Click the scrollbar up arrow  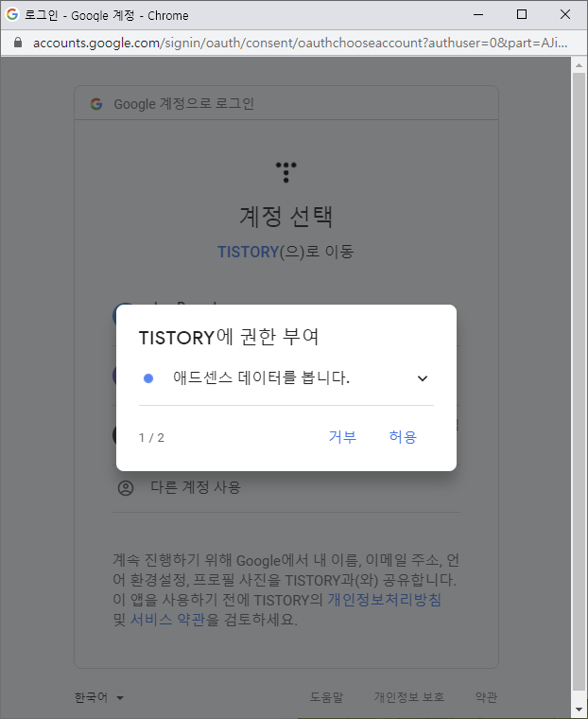point(579,65)
